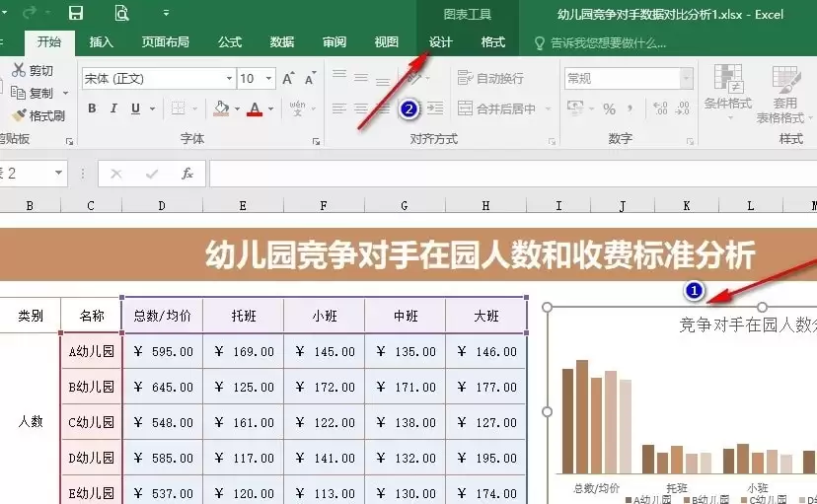Click the Insert Function fx icon
The width and height of the screenshot is (817, 504).
tap(187, 174)
